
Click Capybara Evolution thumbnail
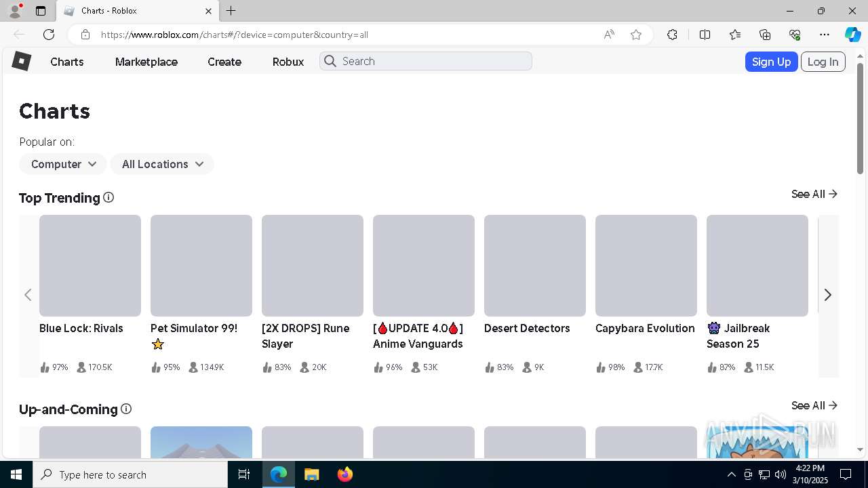click(646, 266)
